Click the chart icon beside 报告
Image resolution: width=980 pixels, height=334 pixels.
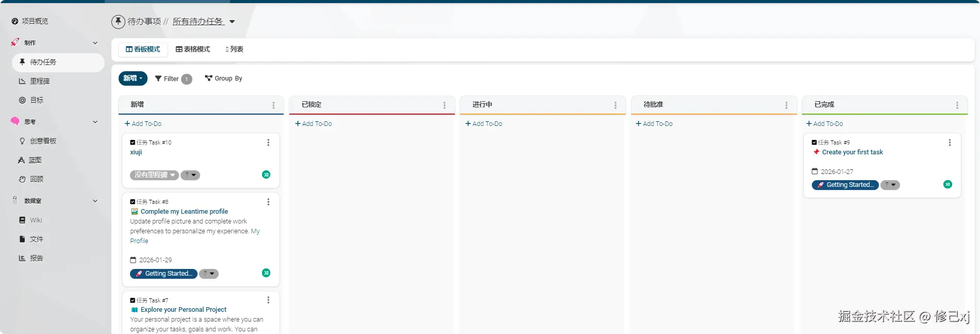(22, 258)
